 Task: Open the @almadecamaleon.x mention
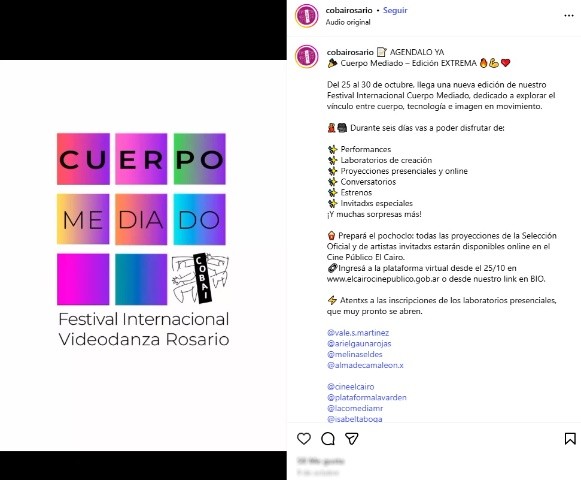(x=365, y=365)
